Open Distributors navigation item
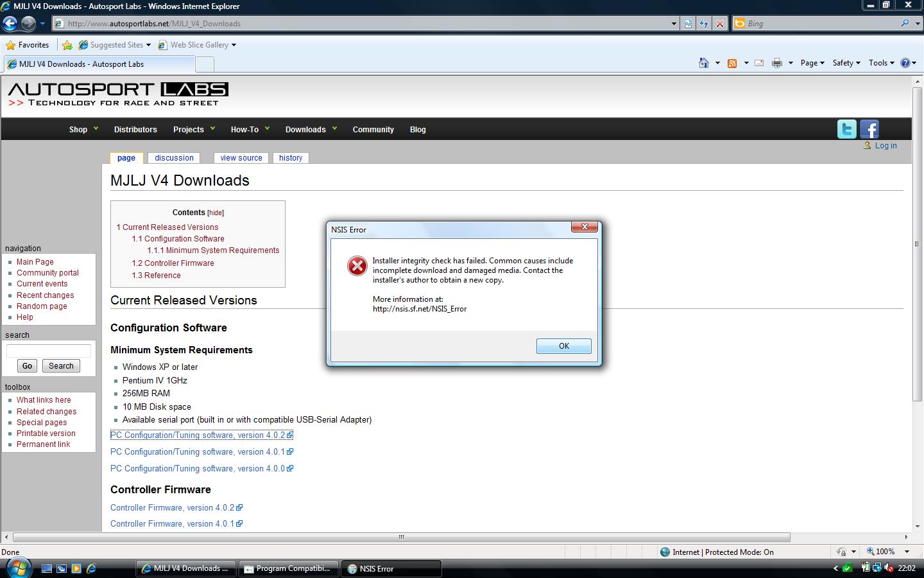Image resolution: width=924 pixels, height=578 pixels. (135, 130)
